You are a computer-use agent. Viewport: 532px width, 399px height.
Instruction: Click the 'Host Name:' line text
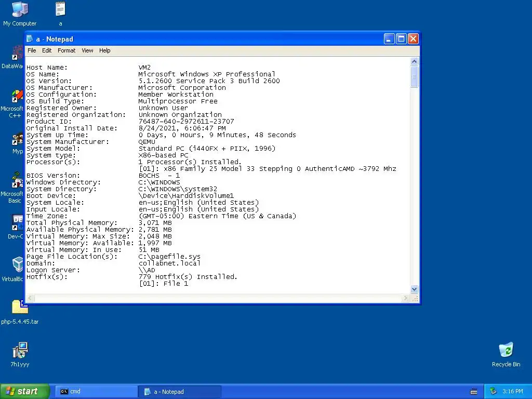pyautogui.click(x=47, y=68)
